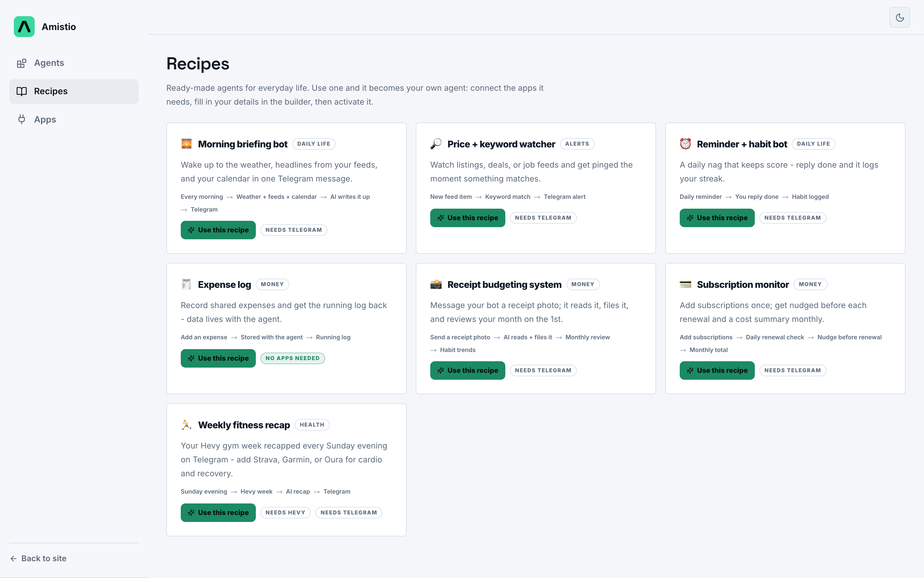Click NEEDS TELEGRAM badge on Weekly fitness recap
Screen dimensions: 924x578
tap(349, 513)
